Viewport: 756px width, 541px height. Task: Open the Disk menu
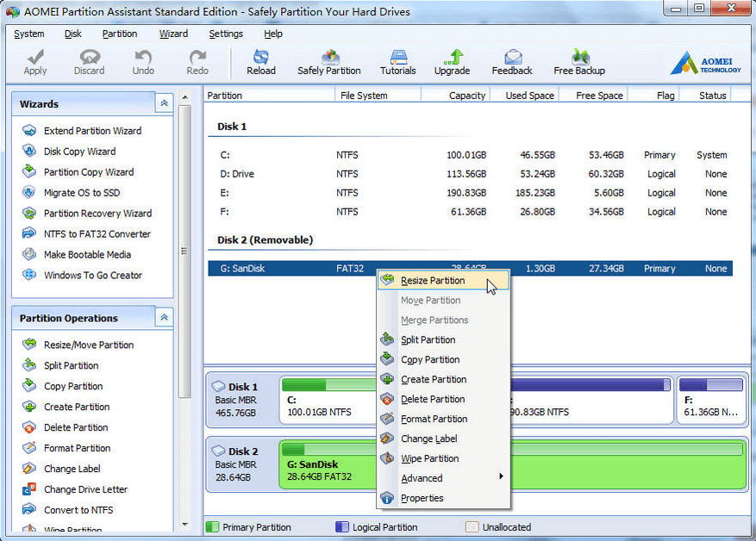(x=72, y=34)
